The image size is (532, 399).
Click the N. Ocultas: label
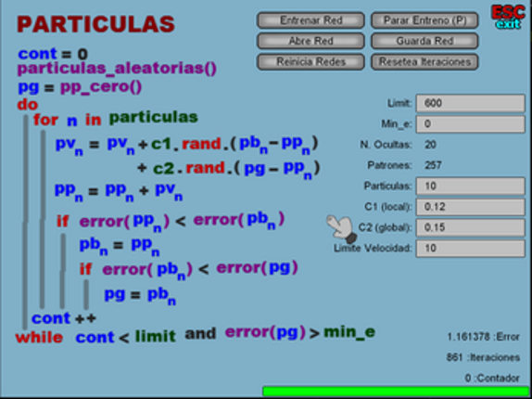click(386, 145)
